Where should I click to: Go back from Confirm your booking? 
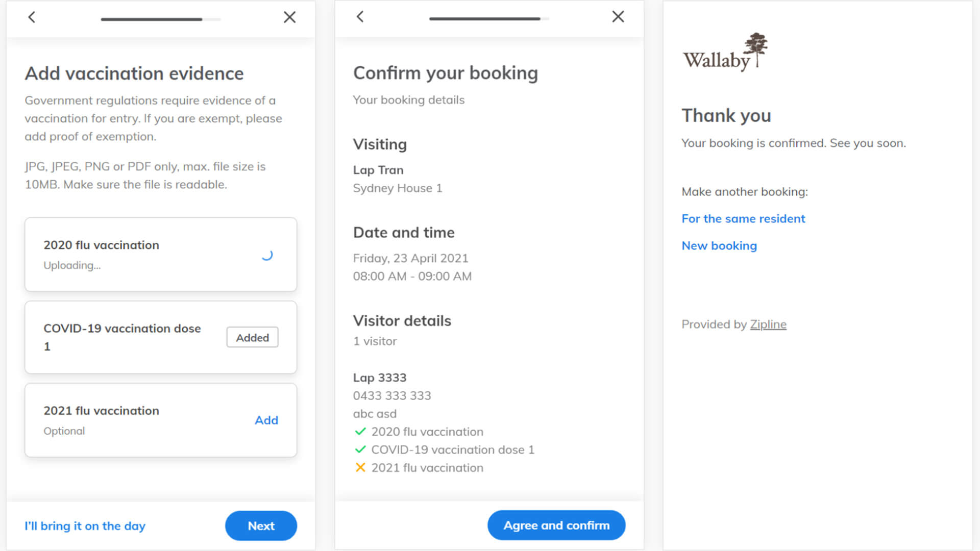point(360,17)
